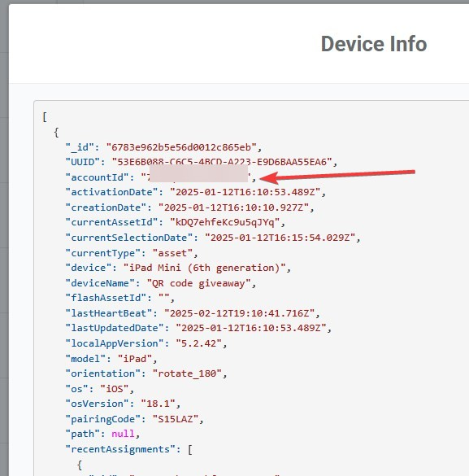This screenshot has width=469, height=476.
Task: Click the Device Info heading
Action: tap(374, 44)
